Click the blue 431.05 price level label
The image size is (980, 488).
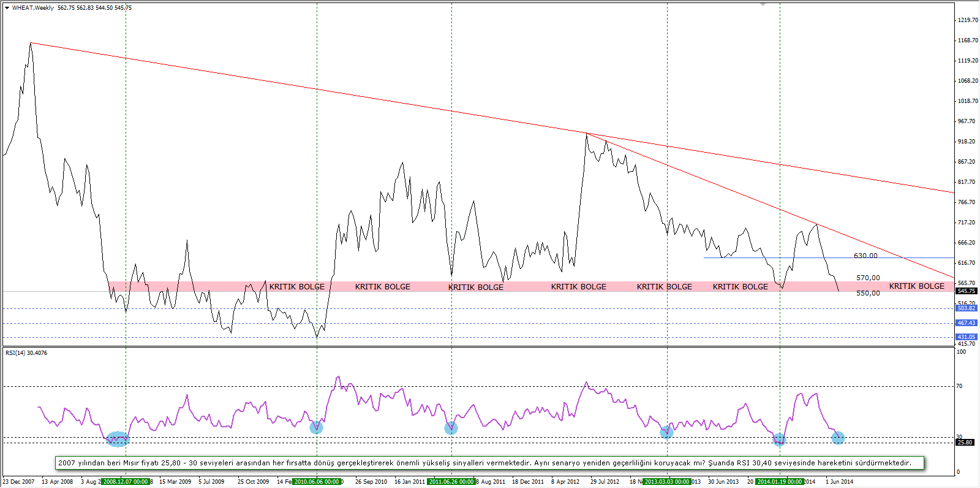(967, 337)
